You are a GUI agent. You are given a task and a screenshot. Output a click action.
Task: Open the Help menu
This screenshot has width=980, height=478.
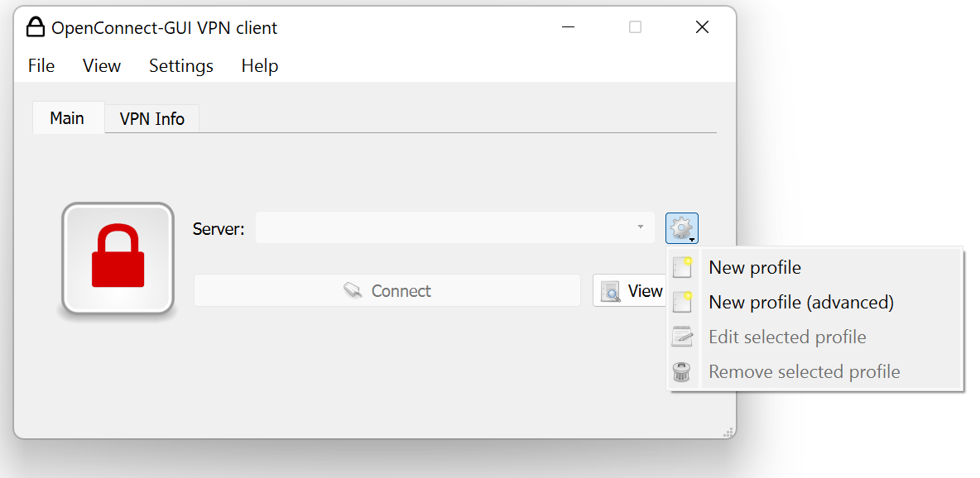pyautogui.click(x=259, y=66)
